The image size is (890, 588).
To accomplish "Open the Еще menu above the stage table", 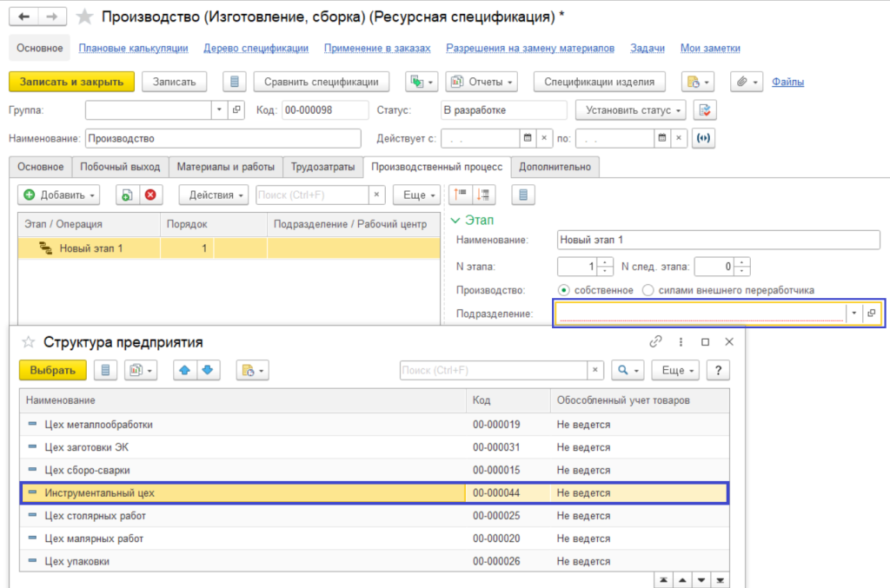I will [x=417, y=195].
